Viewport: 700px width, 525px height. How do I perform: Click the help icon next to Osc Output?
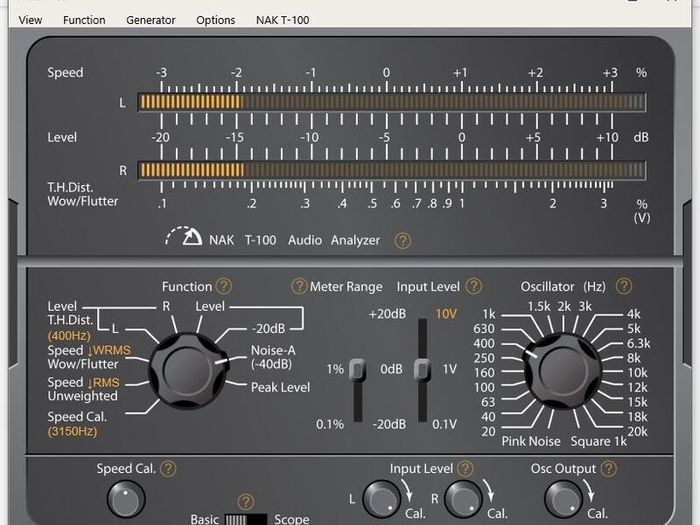pos(608,468)
